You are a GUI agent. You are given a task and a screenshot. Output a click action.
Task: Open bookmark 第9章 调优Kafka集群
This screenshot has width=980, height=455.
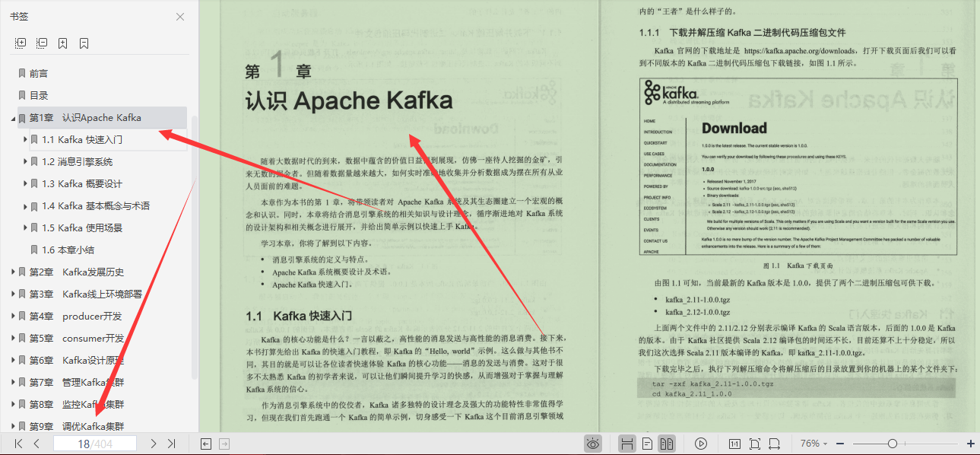pos(76,426)
